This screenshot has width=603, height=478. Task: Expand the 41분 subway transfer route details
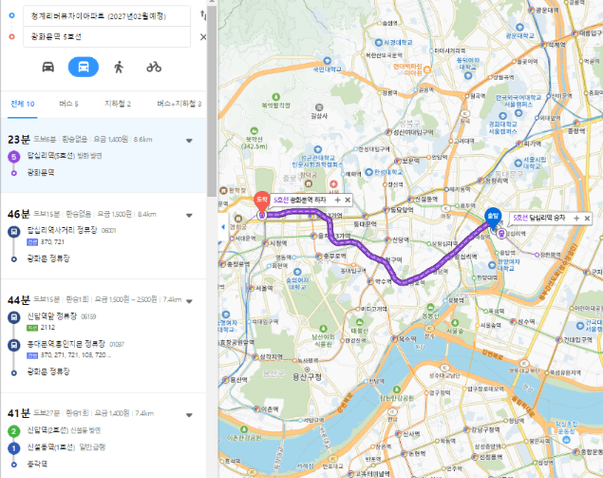tap(189, 415)
